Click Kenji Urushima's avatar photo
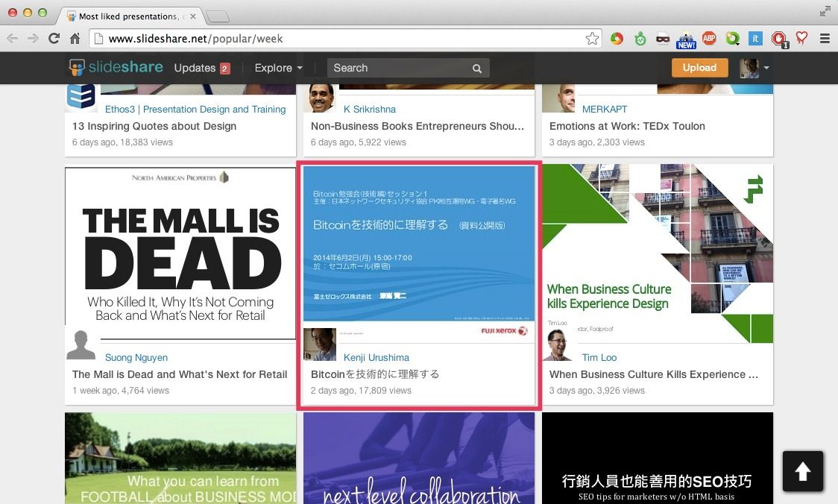Screen dimensions: 838x504 tap(320, 344)
